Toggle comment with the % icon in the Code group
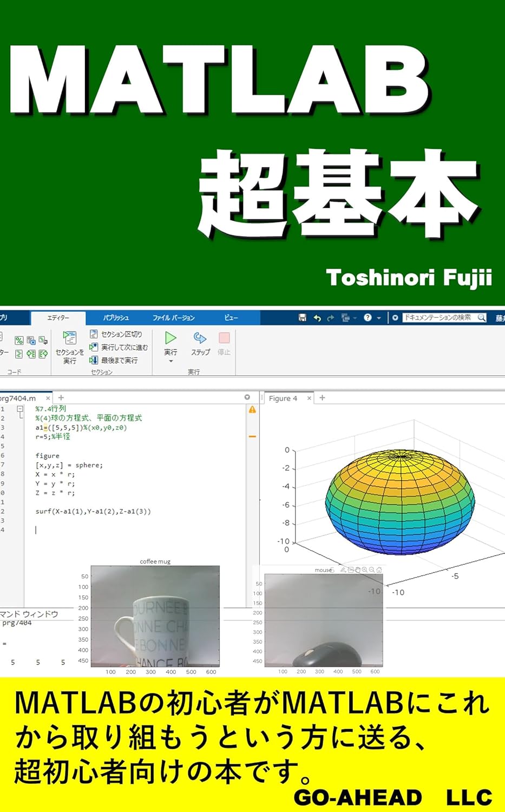Image resolution: width=505 pixels, height=812 pixels. click(18, 340)
